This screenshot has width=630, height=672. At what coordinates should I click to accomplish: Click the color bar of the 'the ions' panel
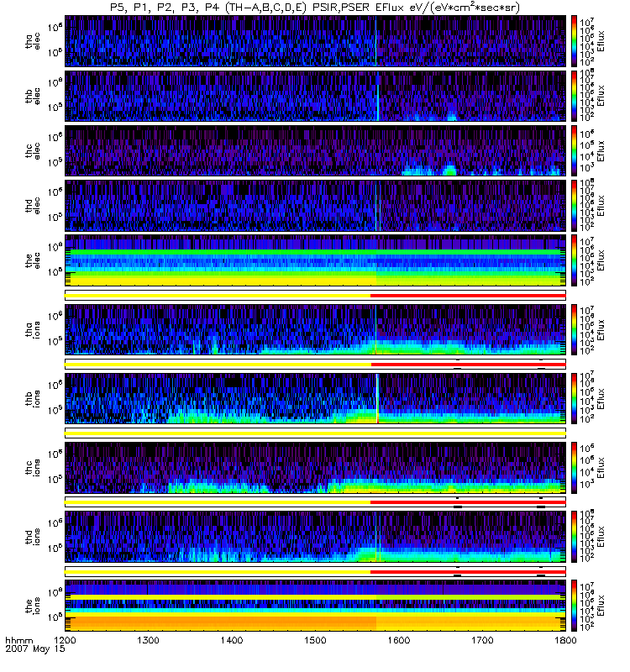click(x=574, y=606)
